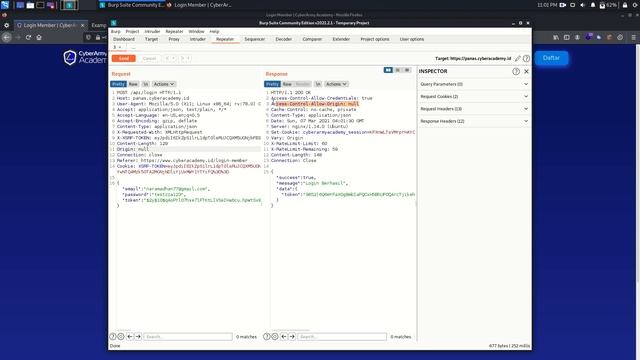Switch to the Target tab

151,39
